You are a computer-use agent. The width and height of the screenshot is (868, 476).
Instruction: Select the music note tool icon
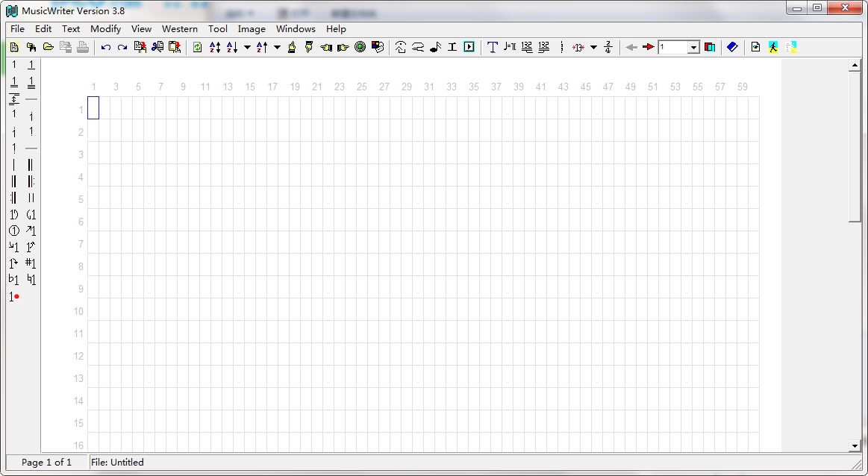coord(435,47)
